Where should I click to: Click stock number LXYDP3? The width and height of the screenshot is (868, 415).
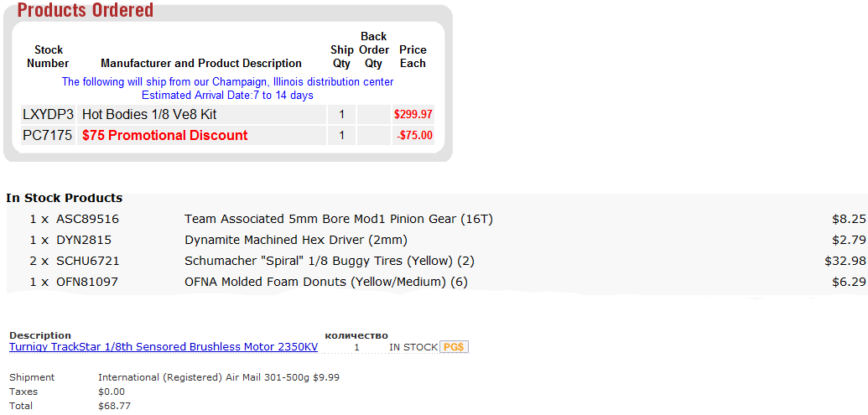(x=48, y=115)
